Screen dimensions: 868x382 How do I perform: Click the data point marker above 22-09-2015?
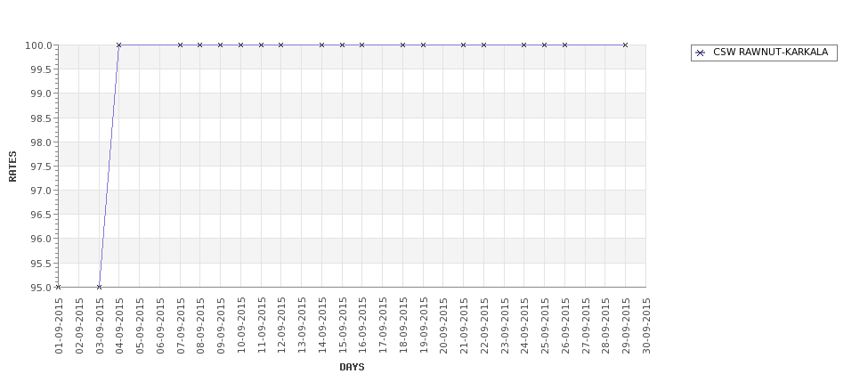click(483, 45)
